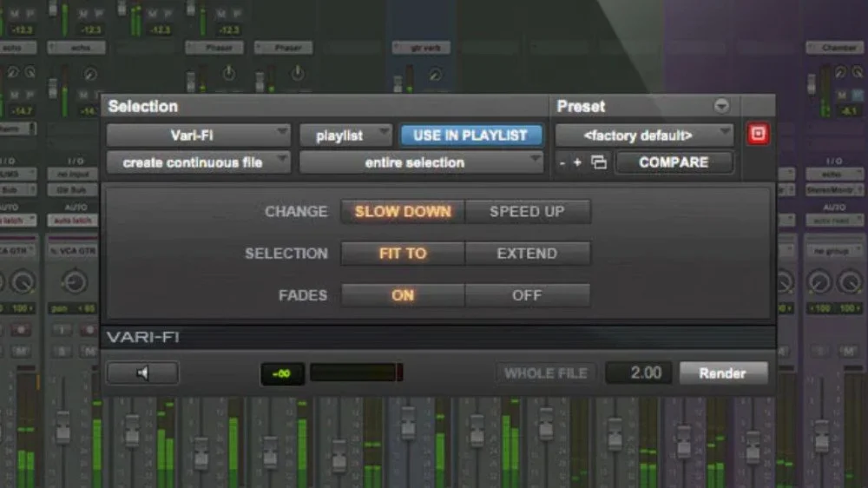
Task: Turn fades OFF
Action: coord(527,295)
